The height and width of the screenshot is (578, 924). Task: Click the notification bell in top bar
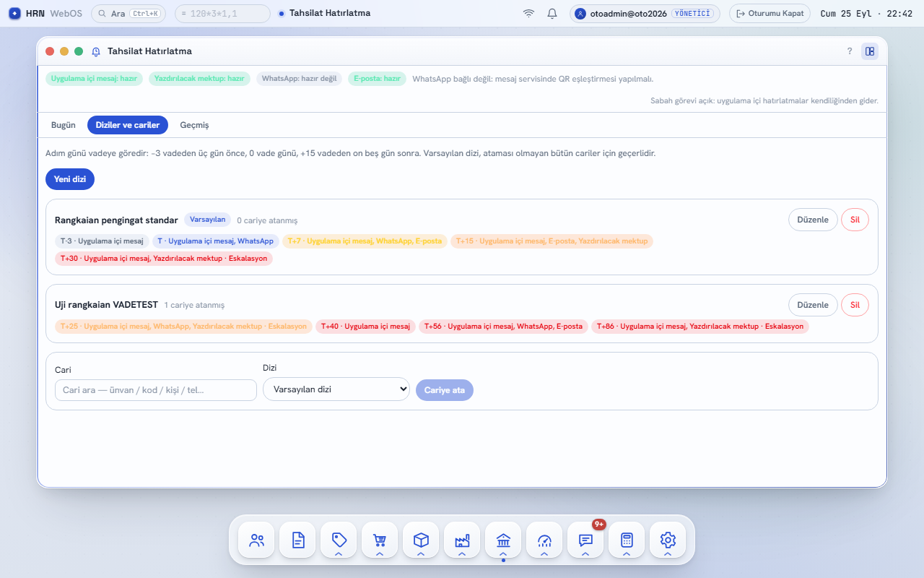(x=552, y=13)
